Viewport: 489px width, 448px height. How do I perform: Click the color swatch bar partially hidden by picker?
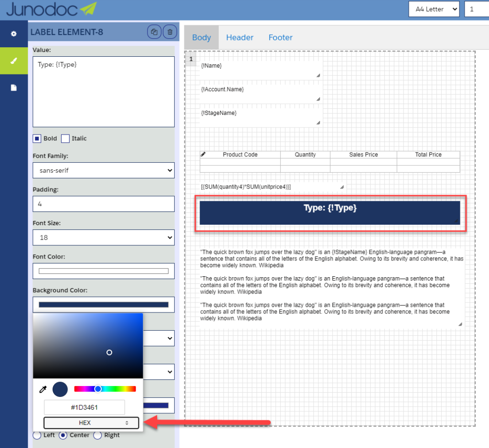[156, 406]
